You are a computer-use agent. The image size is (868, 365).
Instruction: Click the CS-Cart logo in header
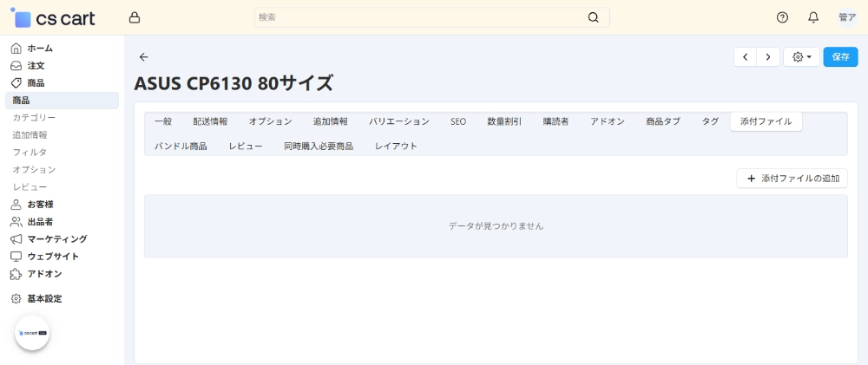[x=54, y=17]
